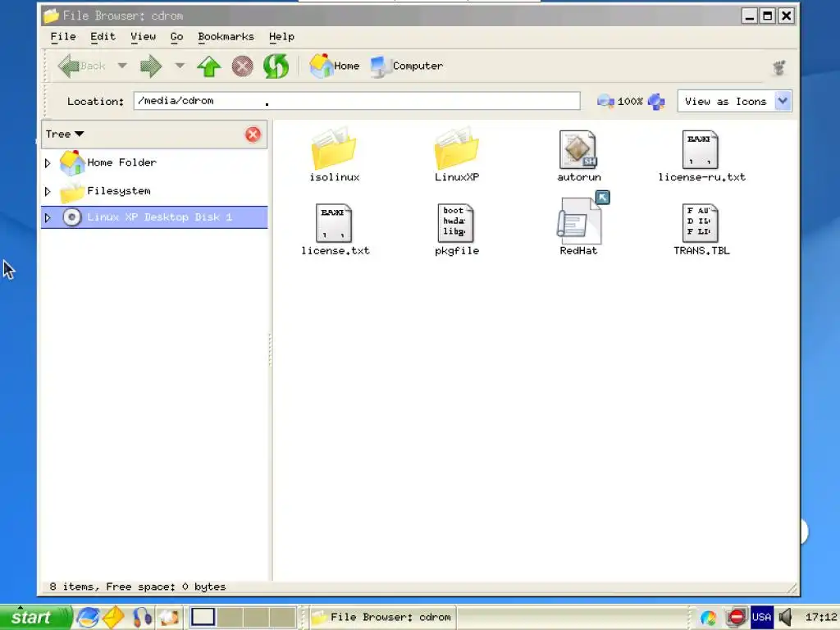
Task: Go up one folder level
Action: (209, 66)
